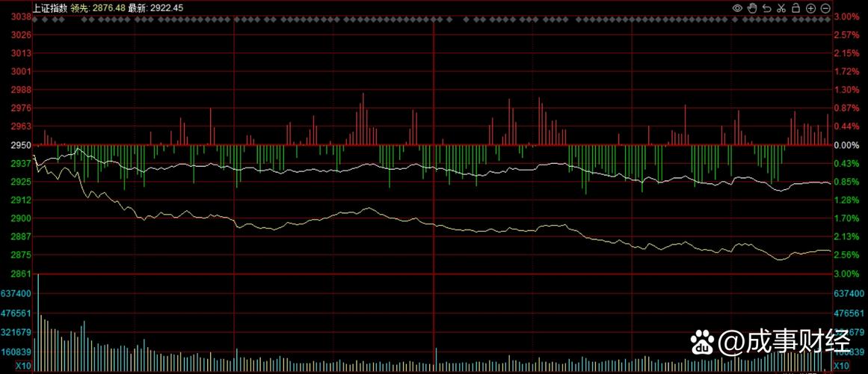The image size is (868, 374).
Task: Toggle chart visibility with the eye icon
Action: (x=737, y=7)
